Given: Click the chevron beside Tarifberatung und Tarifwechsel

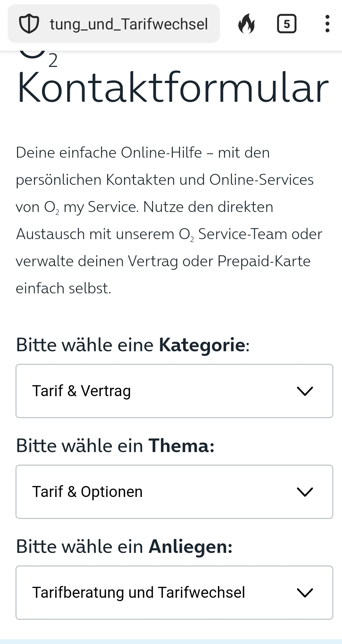Looking at the screenshot, I should click(305, 593).
